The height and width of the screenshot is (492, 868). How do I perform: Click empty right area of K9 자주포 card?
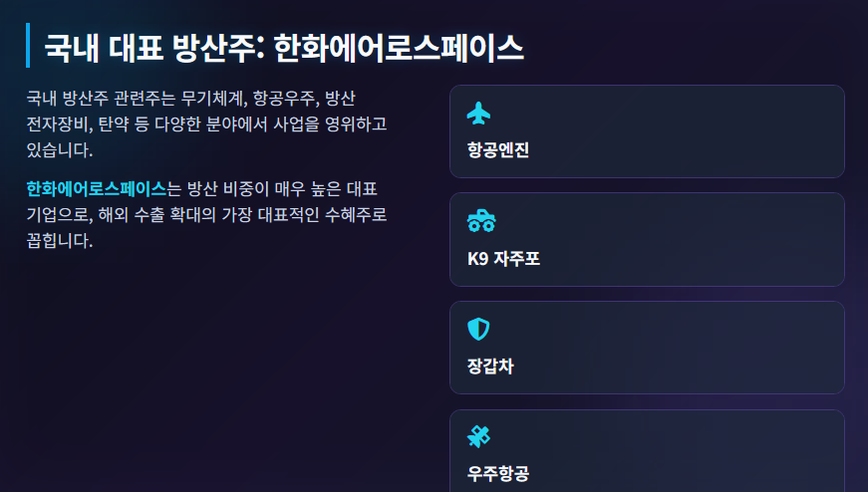pos(692,240)
